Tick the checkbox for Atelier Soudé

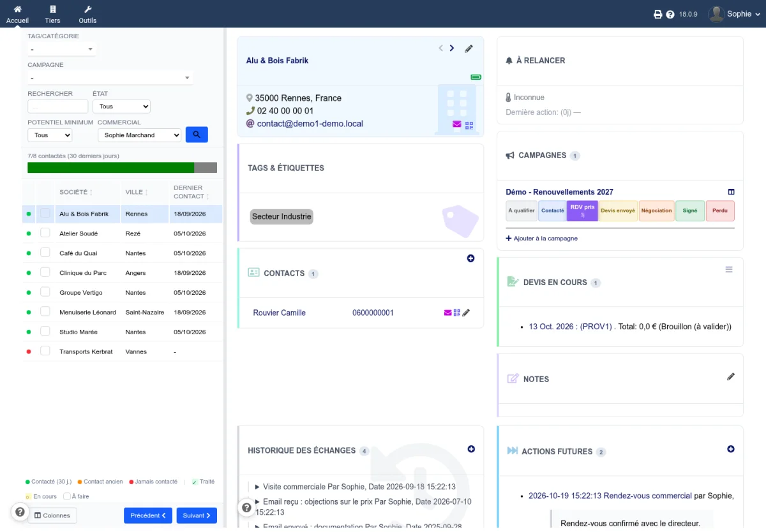45,233
